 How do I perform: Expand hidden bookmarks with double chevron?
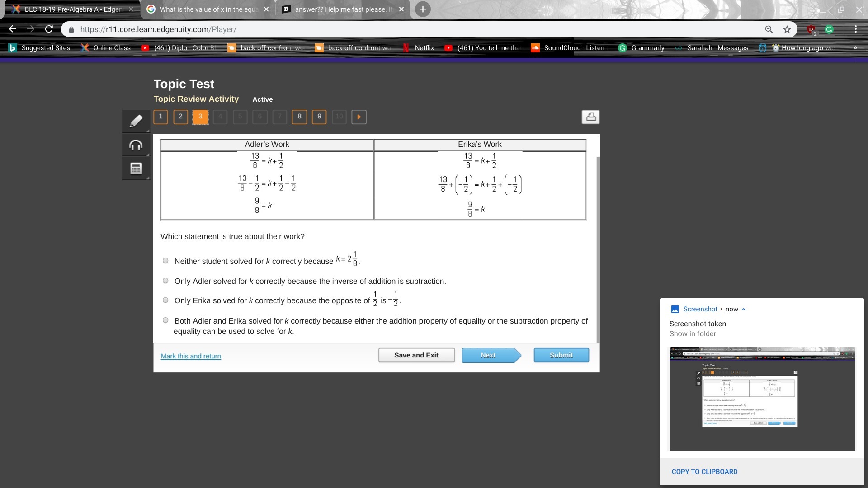tap(855, 48)
